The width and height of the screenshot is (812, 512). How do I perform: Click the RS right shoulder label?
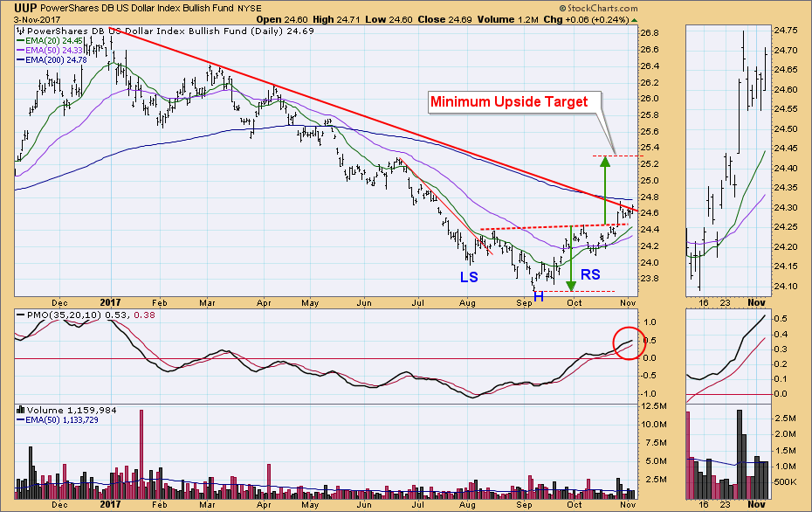[590, 274]
